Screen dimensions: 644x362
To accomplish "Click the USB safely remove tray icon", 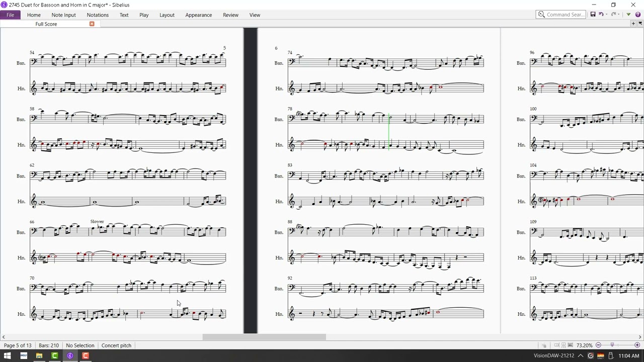I will coord(611,356).
